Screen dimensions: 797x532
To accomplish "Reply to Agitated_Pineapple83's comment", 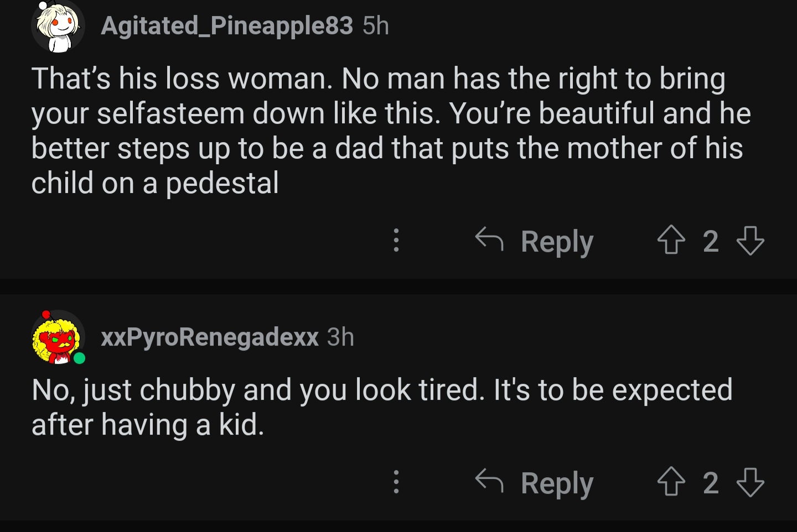I will point(534,242).
